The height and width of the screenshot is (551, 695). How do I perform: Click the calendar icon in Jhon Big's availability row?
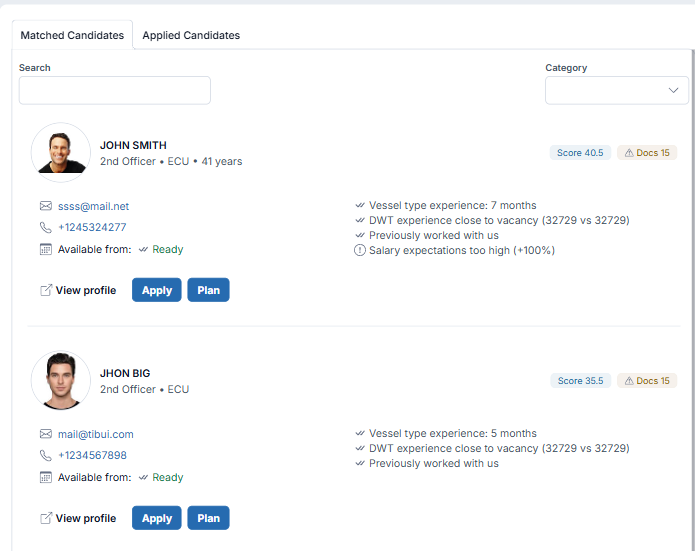[46, 477]
